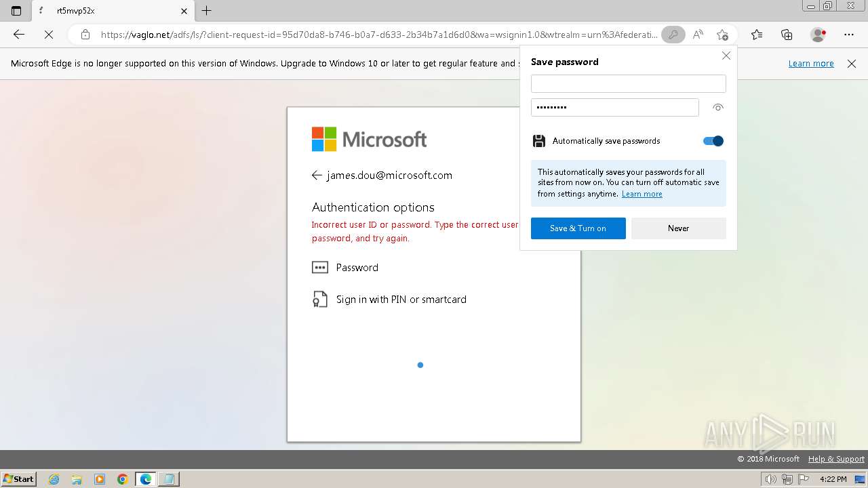Switch to Microsoft Edge taskbar button
Viewport: 868px width, 488px height.
(x=146, y=479)
